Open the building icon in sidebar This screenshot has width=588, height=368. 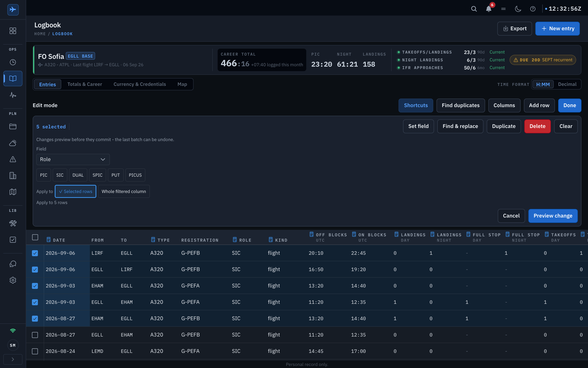point(13,175)
